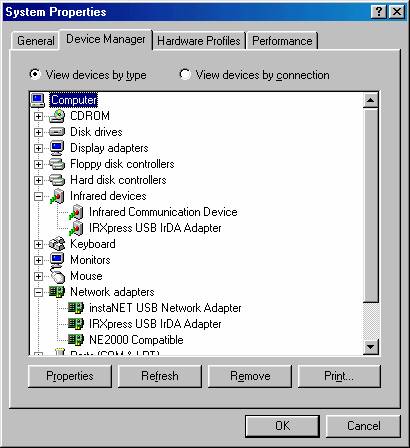The height and width of the screenshot is (448, 410).
Task: Click the Infrared Communication Device icon
Action: tap(76, 212)
